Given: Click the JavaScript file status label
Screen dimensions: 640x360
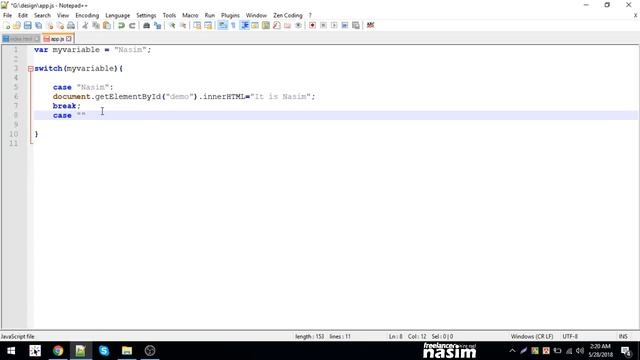Looking at the screenshot, I should [x=18, y=336].
